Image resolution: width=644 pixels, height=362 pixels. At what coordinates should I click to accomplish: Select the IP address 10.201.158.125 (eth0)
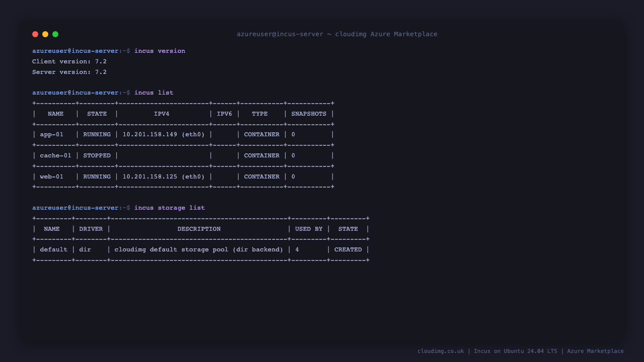coord(164,176)
